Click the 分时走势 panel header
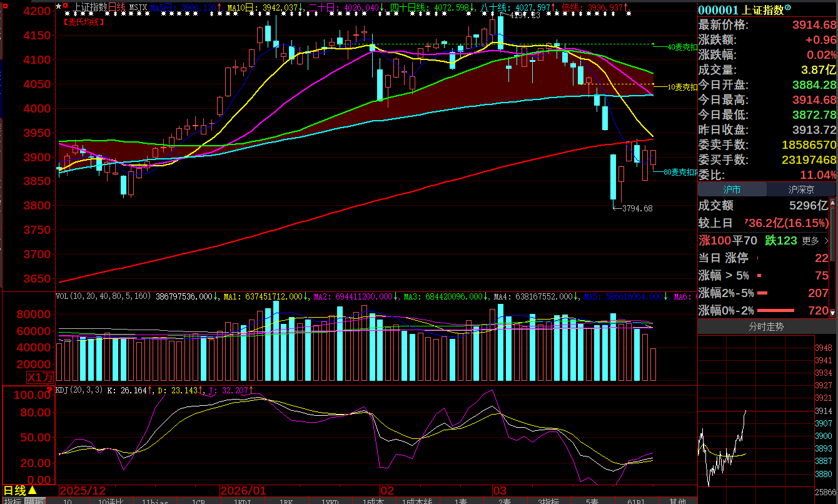This screenshot has width=838, height=504. [x=766, y=326]
